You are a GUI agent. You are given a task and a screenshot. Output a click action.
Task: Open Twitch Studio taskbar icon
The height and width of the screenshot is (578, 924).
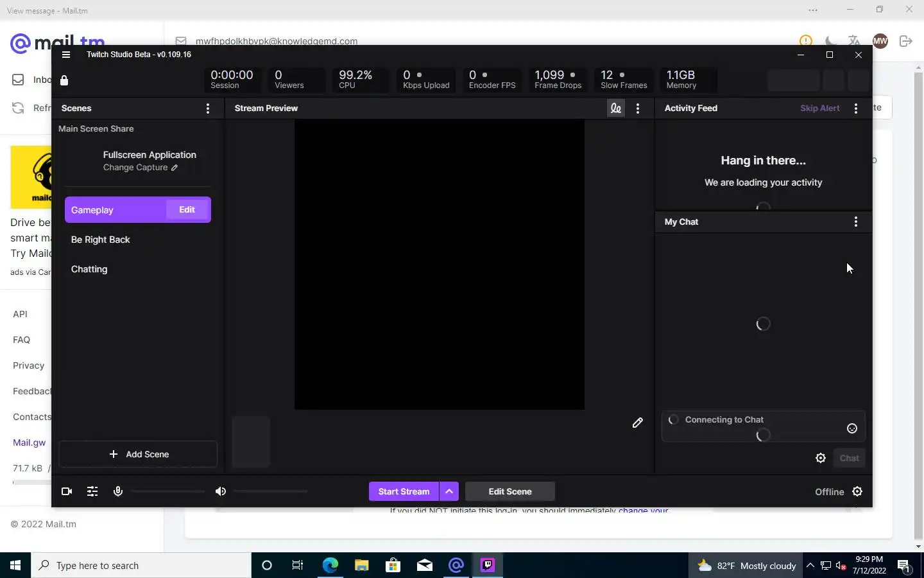[488, 565]
